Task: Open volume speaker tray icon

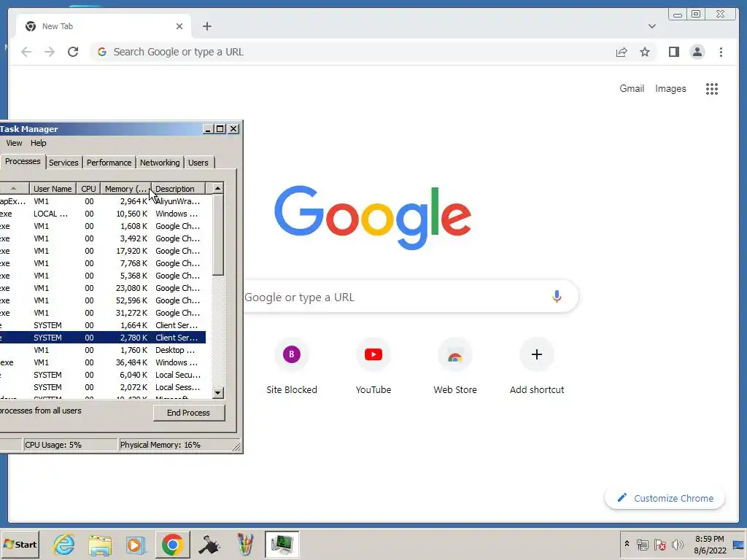Action: (677, 544)
